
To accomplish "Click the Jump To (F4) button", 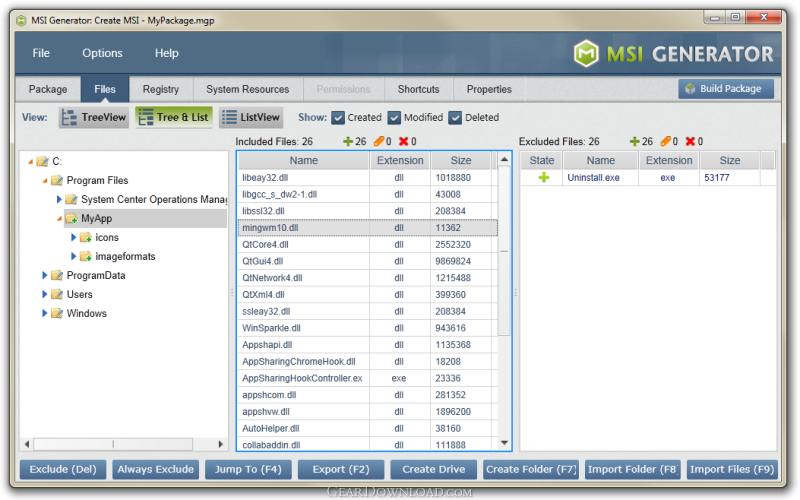I will [x=248, y=470].
